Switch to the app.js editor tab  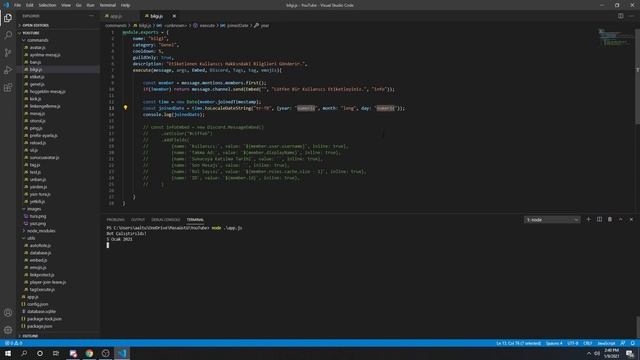pos(116,16)
